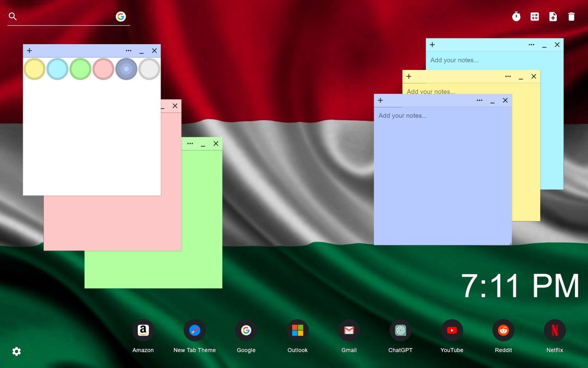Open the calculator tool in top toolbar
Image resolution: width=588 pixels, height=368 pixels.
tap(535, 17)
